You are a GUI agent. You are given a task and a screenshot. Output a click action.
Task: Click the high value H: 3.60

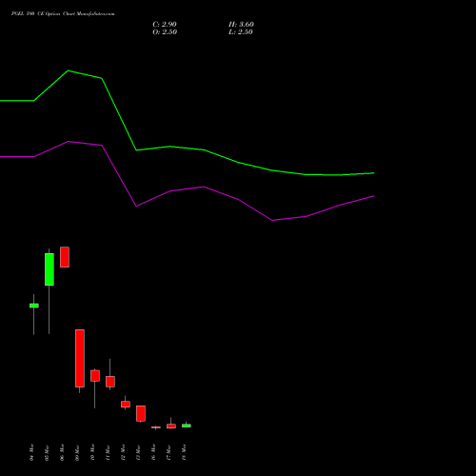click(241, 25)
